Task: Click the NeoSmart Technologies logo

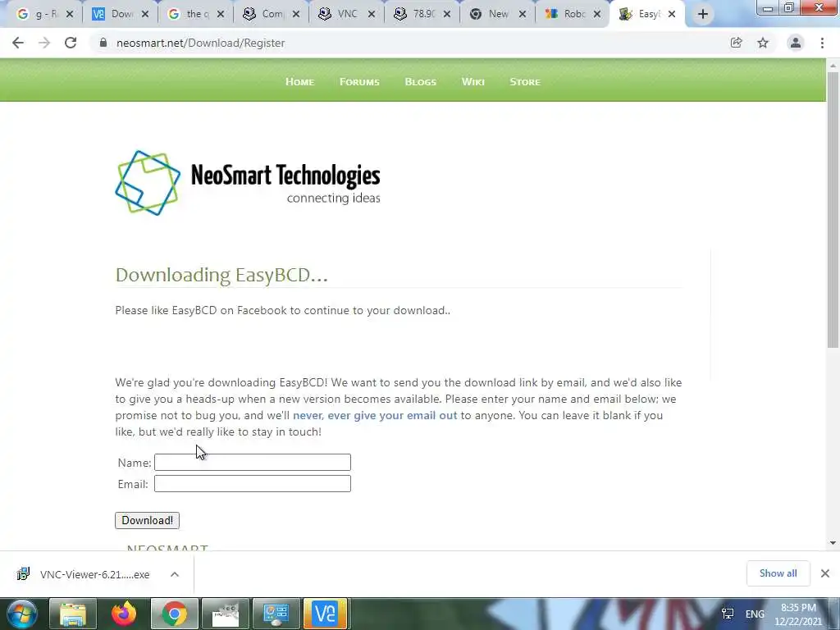Action: coord(248,183)
